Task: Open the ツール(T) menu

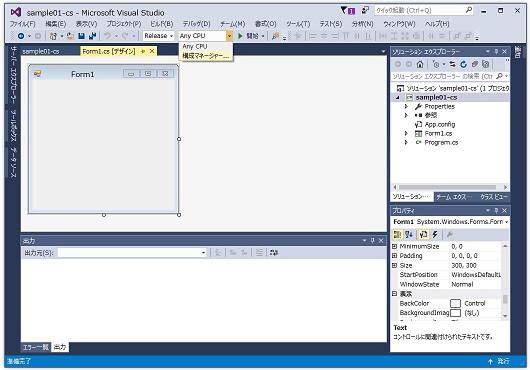Action: [298, 24]
